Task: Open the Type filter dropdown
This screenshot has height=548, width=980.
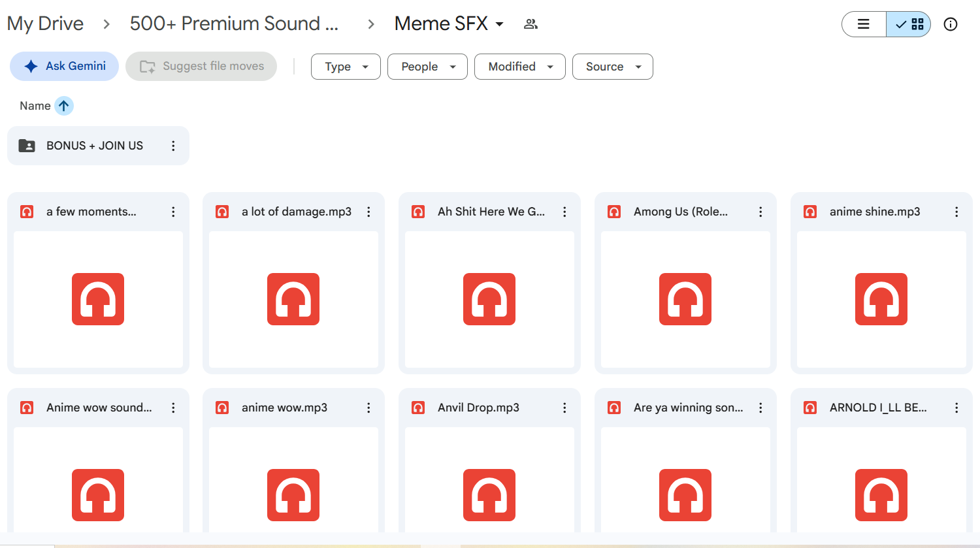Action: (346, 67)
